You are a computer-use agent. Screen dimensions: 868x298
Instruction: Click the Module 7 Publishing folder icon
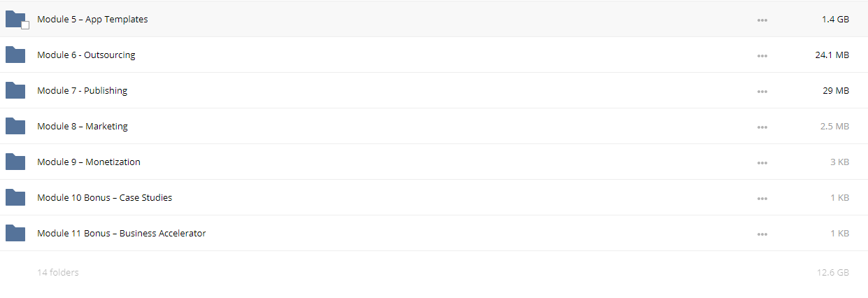[15, 90]
